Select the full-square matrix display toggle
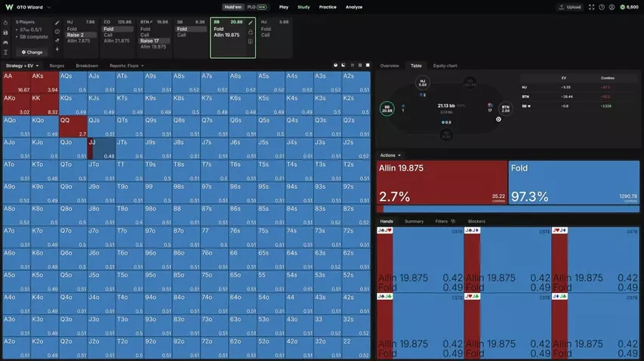Viewport: 644px width, 361px height. pos(368,65)
